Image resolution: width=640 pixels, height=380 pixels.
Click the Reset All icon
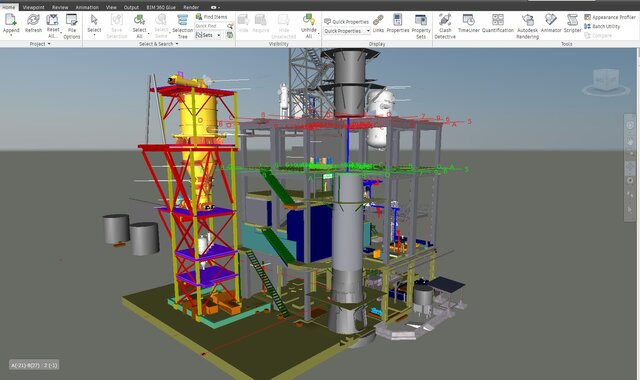pos(52,20)
